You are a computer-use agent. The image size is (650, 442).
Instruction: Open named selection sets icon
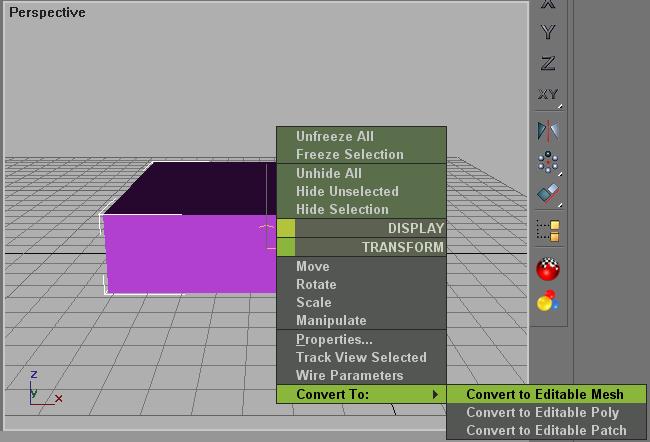548,231
